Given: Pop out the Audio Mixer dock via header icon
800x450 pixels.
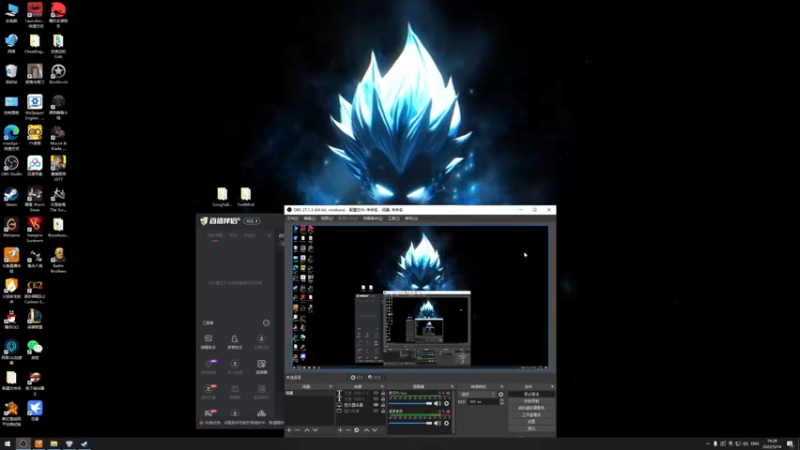Looking at the screenshot, I should tap(452, 386).
